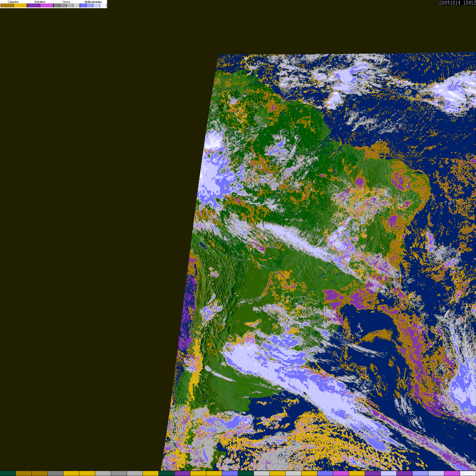Click the magenta Estratos legend swatch

(47, 5)
